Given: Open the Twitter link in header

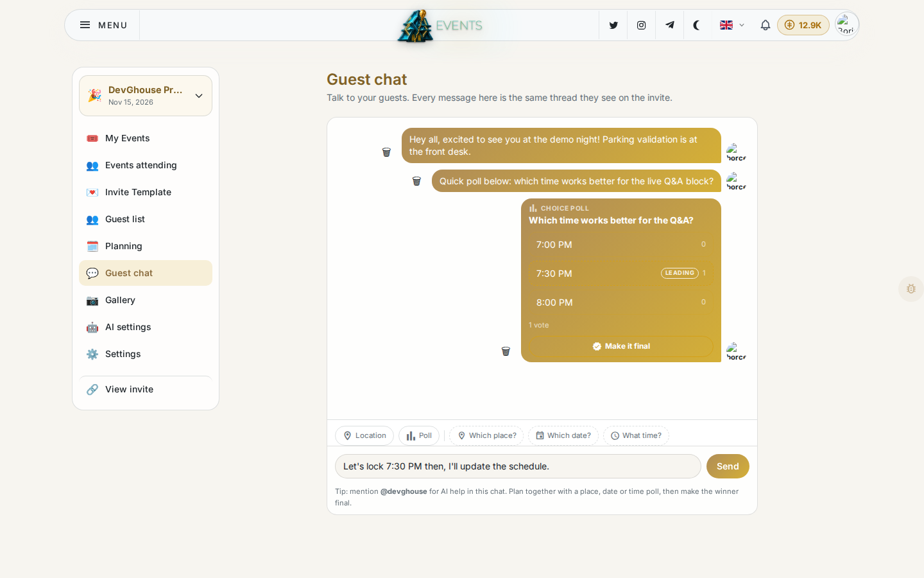Looking at the screenshot, I should [x=613, y=25].
